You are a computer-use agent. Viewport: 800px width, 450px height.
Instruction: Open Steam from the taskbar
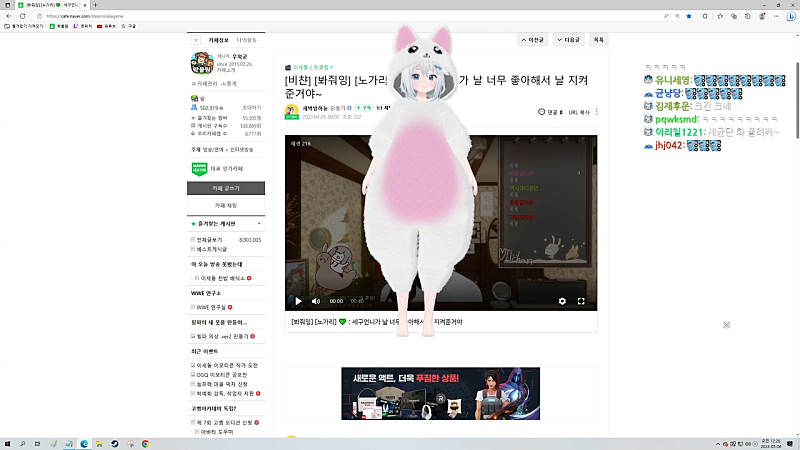tap(115, 444)
